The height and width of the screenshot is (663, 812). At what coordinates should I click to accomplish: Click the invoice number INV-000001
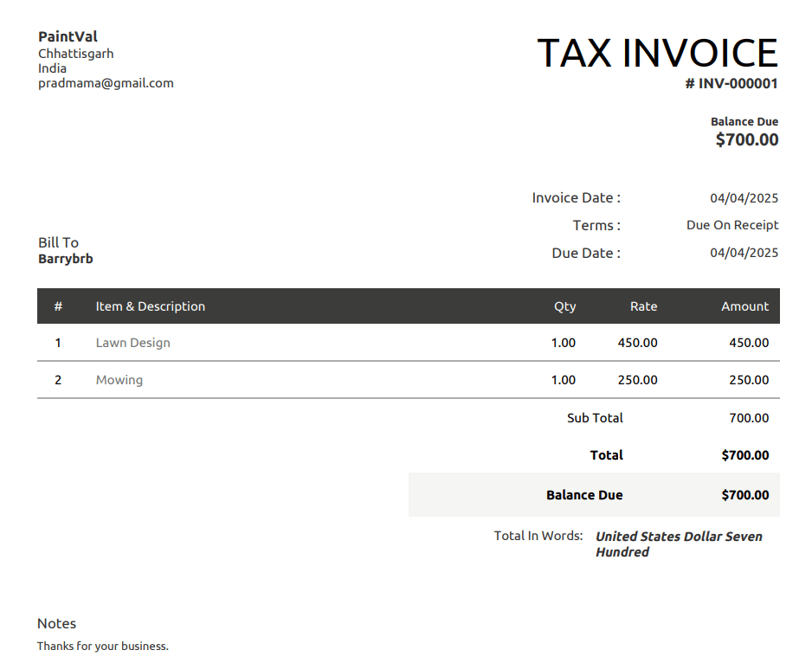coord(731,84)
